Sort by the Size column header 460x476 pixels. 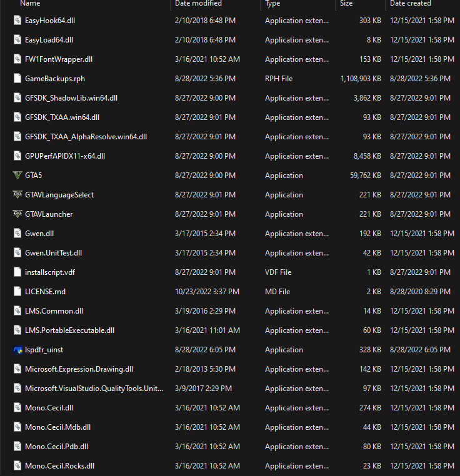pyautogui.click(x=346, y=3)
